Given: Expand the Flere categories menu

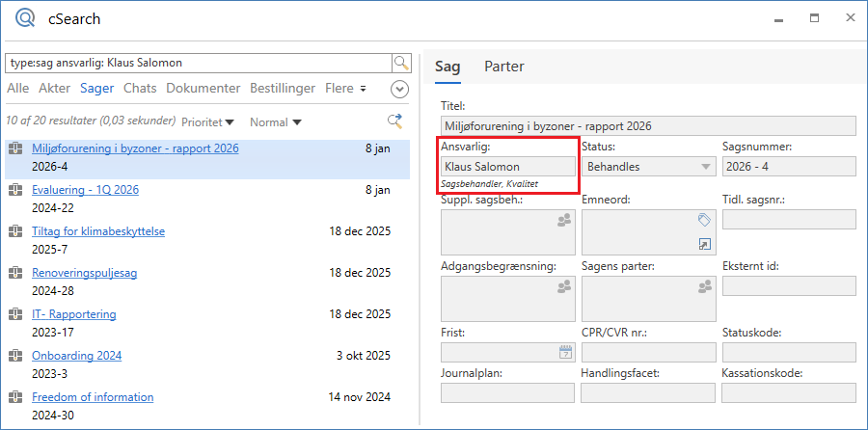Looking at the screenshot, I should coord(345,89).
